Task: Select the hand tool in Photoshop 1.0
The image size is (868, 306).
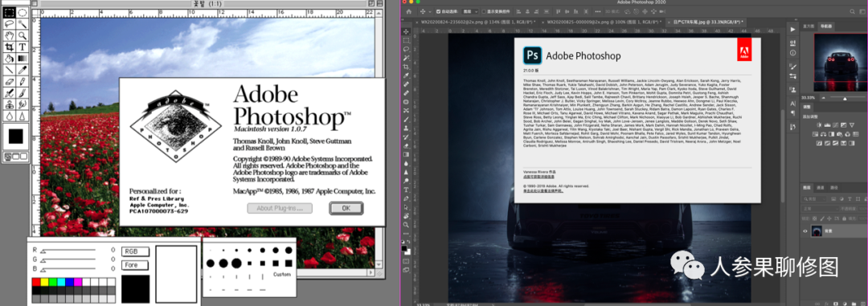Action: pos(10,35)
